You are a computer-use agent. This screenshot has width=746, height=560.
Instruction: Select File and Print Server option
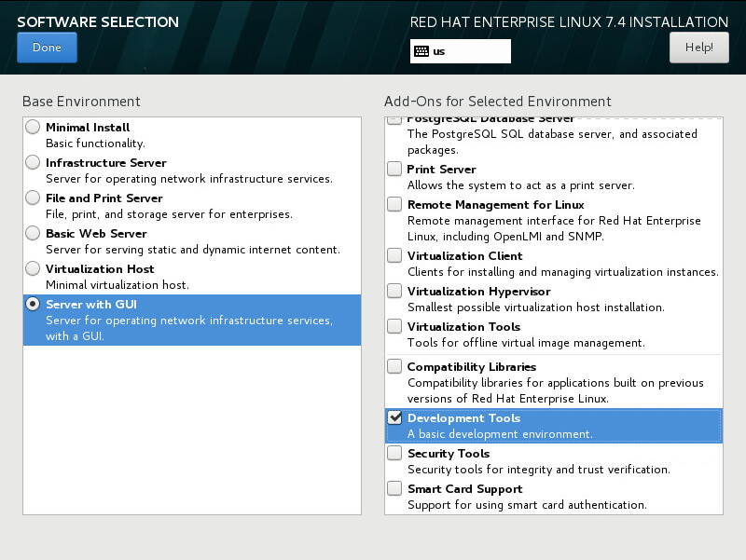(33, 198)
